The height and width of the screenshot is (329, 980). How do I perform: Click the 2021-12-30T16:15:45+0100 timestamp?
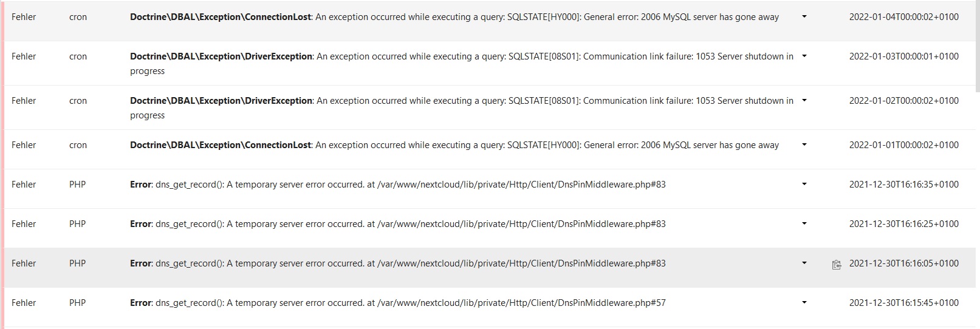click(904, 303)
